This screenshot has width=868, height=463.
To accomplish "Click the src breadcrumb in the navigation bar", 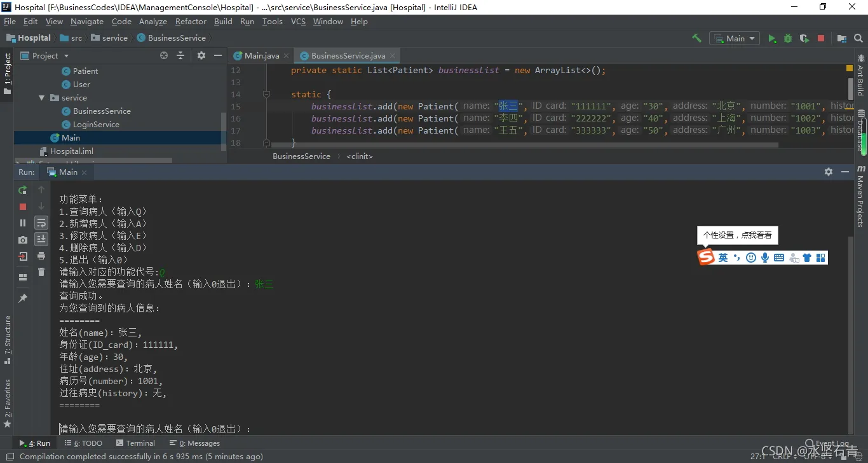I will [x=71, y=38].
